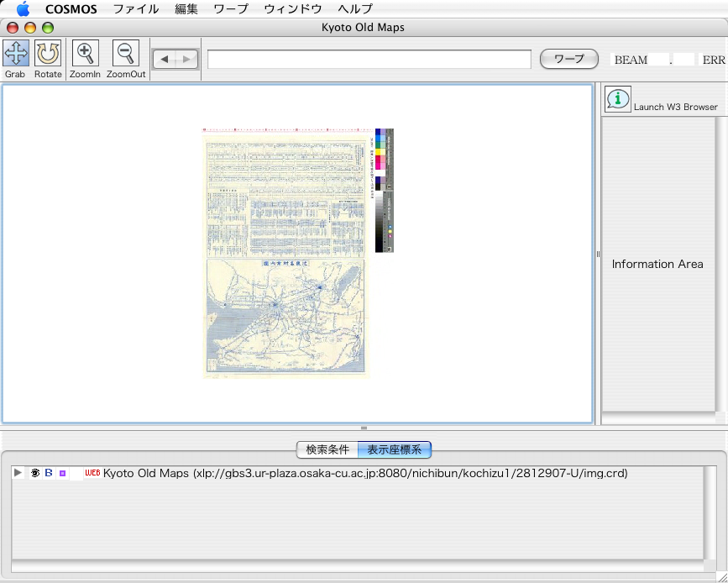This screenshot has height=583, width=728.
Task: Open the ファイル menu
Action: point(136,9)
